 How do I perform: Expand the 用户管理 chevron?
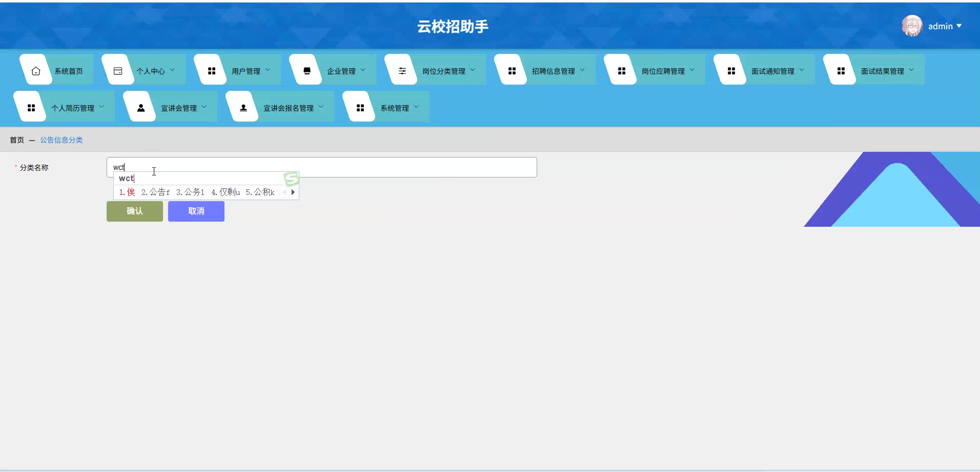[x=268, y=70]
